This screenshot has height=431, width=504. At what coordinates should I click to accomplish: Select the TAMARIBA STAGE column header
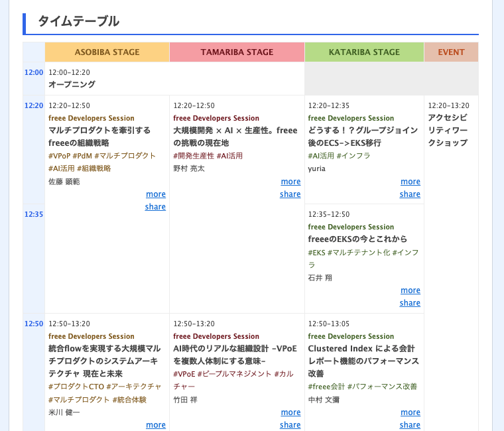(x=237, y=52)
